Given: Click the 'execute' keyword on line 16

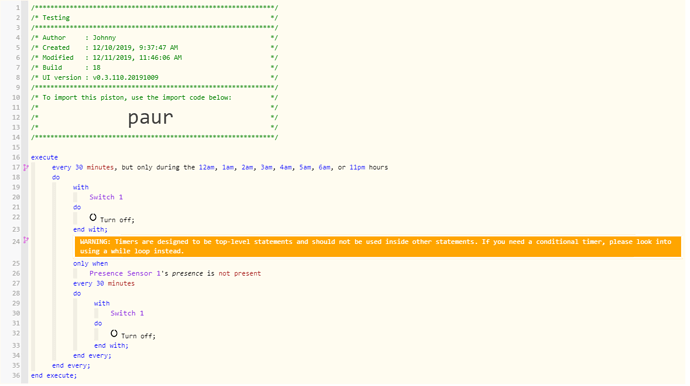Looking at the screenshot, I should pyautogui.click(x=44, y=158).
